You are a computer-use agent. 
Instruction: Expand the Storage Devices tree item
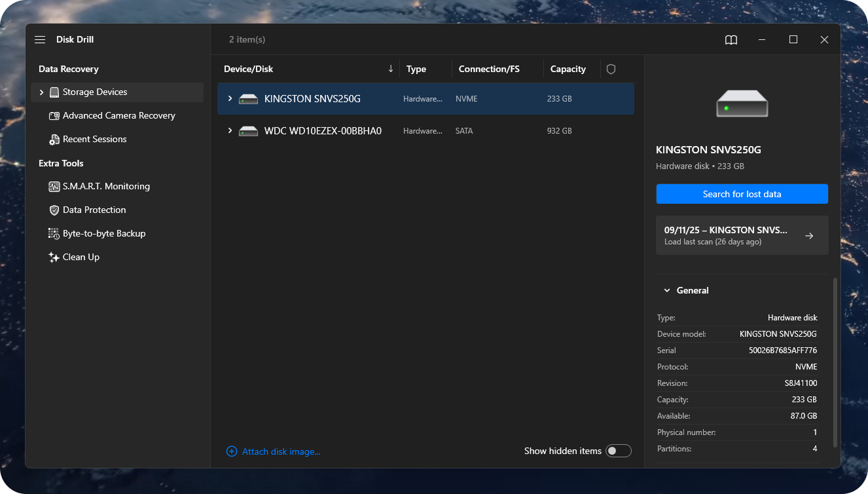[x=42, y=92]
